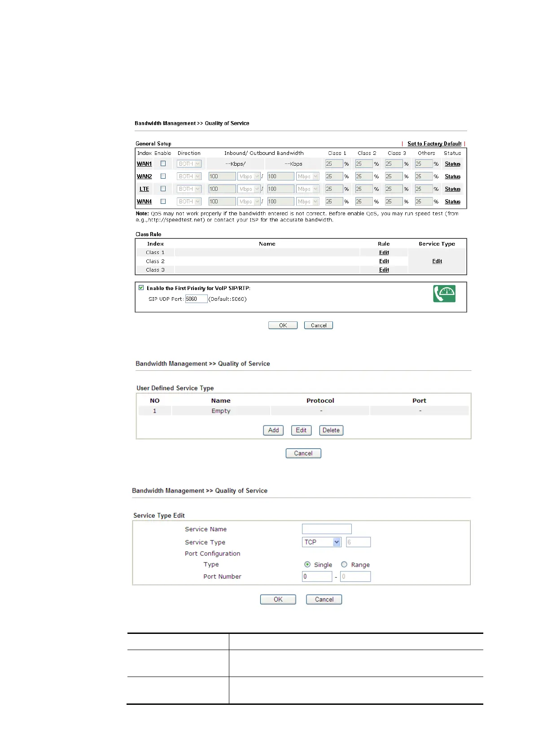This screenshot has height=756, width=534.
Task: Open WAN2 outbound bandwidth unit dropdown
Action: tap(308, 176)
